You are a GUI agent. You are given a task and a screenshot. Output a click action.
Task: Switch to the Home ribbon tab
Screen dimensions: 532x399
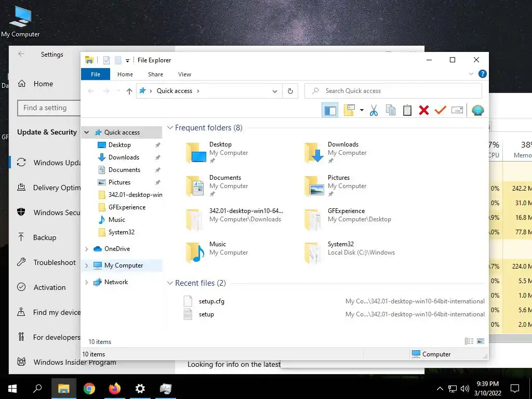pos(125,74)
